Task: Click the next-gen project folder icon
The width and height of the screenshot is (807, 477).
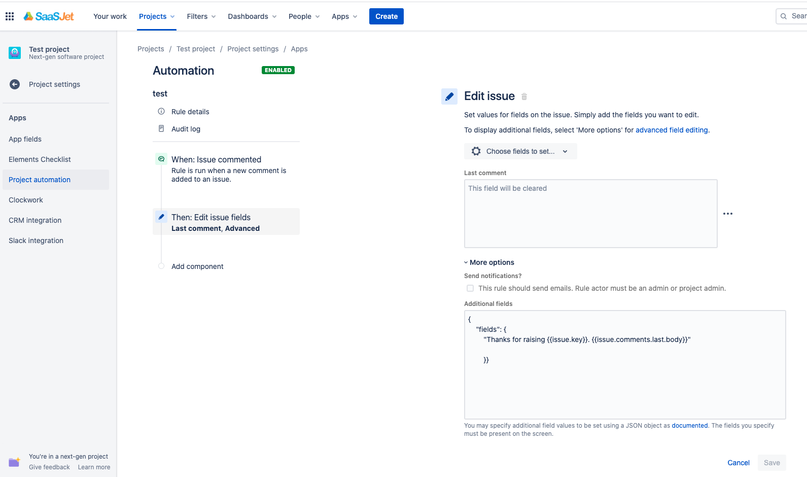Action: pos(14,462)
